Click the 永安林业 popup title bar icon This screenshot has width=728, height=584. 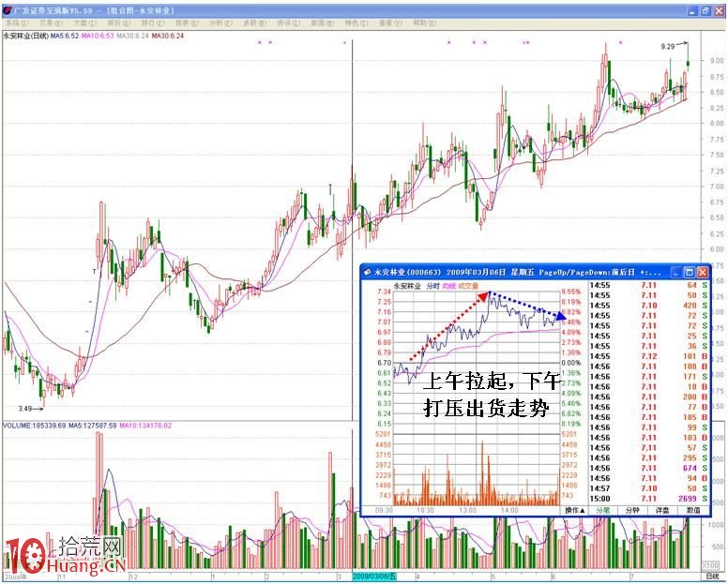pos(367,272)
